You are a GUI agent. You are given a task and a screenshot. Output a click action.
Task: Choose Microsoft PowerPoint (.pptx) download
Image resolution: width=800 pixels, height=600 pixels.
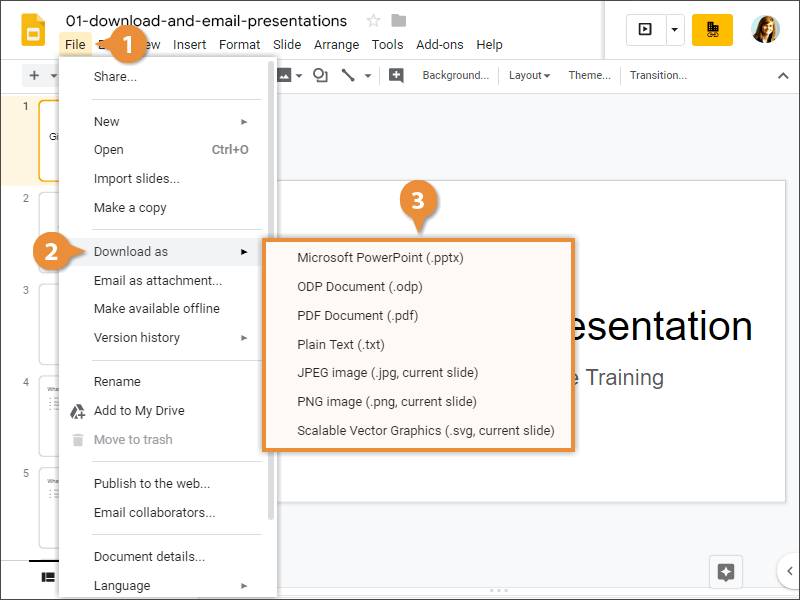click(x=380, y=257)
